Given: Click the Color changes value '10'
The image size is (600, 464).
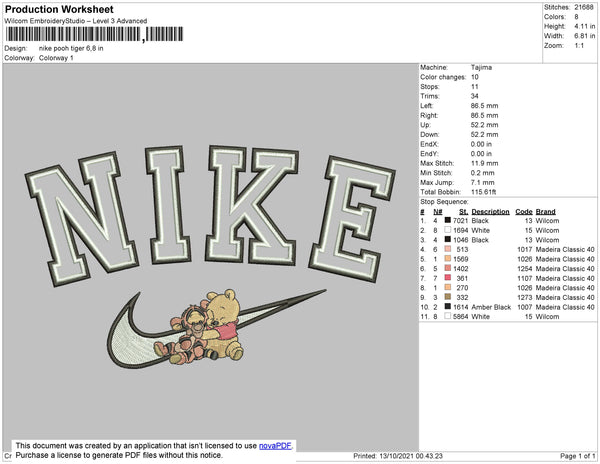Looking at the screenshot, I should tap(474, 77).
